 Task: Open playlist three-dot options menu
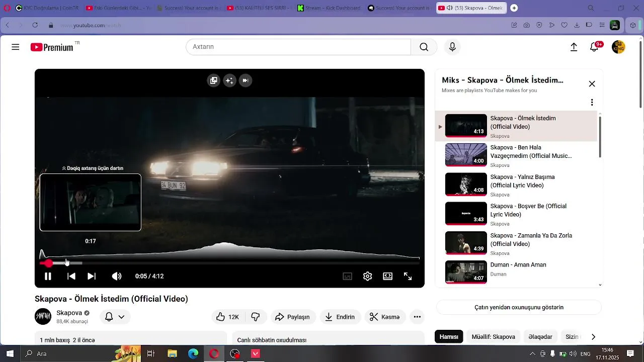[x=592, y=103]
